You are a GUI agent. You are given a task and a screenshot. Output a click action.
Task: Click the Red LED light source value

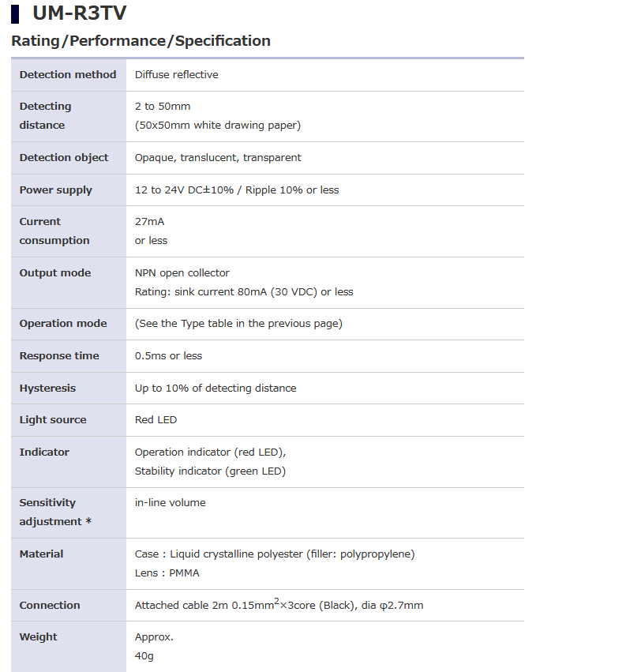tap(156, 420)
